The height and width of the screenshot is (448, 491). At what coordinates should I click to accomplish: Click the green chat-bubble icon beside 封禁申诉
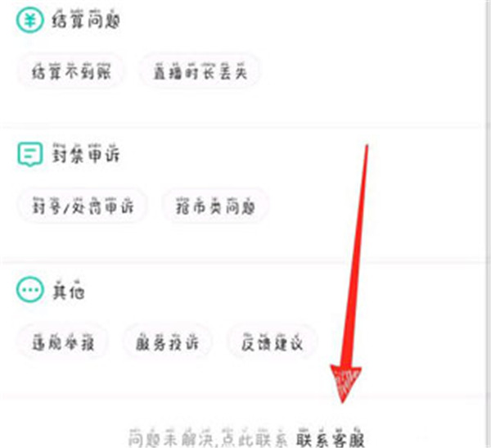[29, 154]
